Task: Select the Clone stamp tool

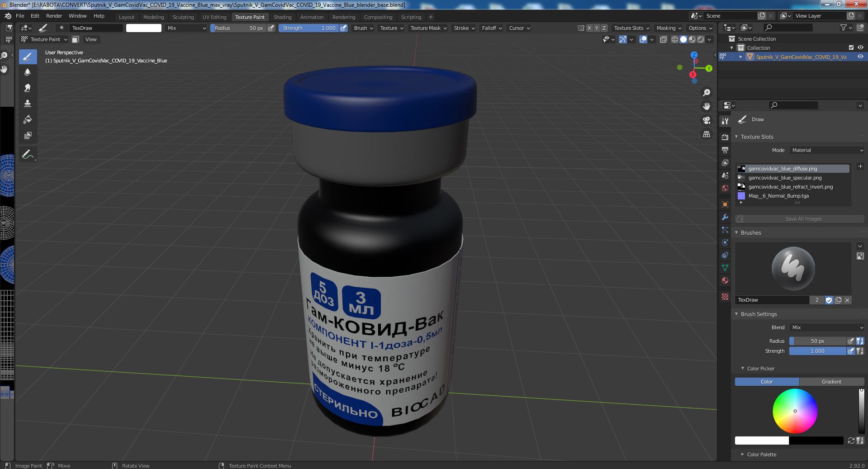Action: click(x=28, y=104)
